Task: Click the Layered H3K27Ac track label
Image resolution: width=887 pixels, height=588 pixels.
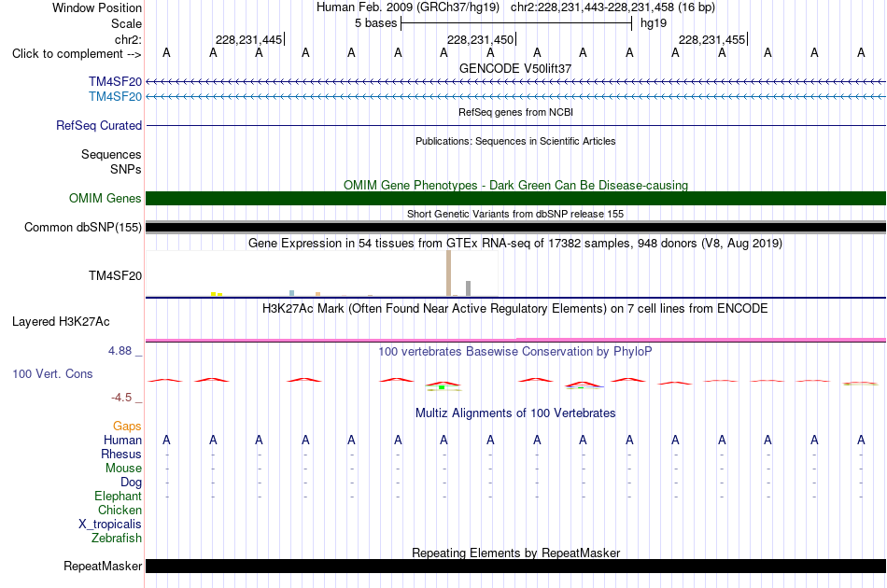Action: (x=61, y=322)
